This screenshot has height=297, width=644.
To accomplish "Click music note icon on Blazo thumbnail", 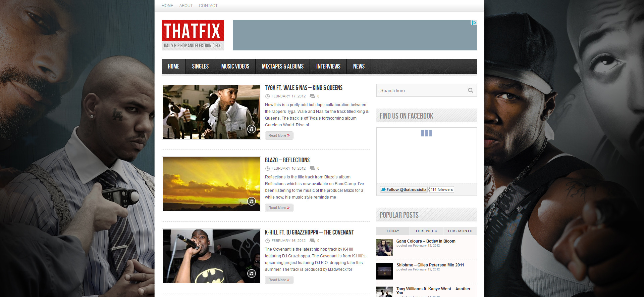I will (252, 201).
